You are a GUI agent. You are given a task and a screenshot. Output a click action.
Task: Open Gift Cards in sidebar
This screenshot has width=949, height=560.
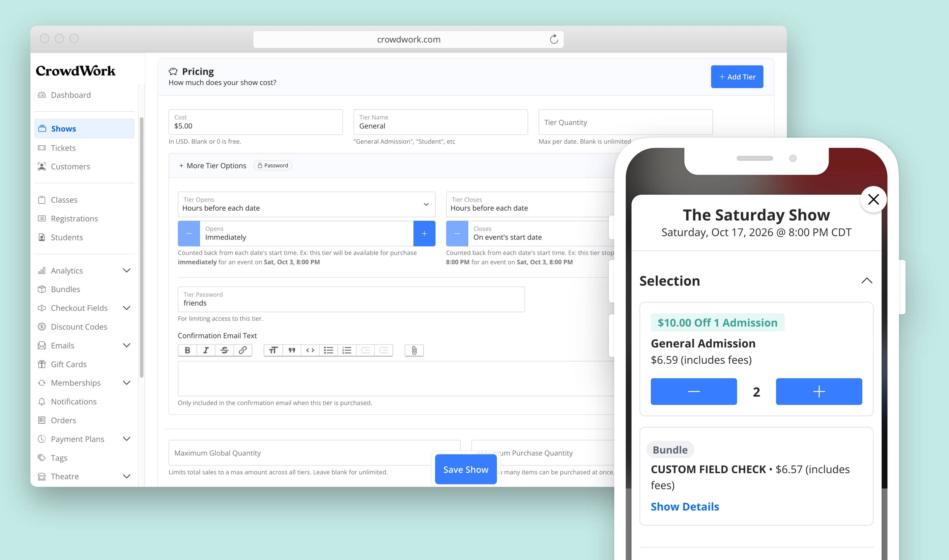[84, 364]
